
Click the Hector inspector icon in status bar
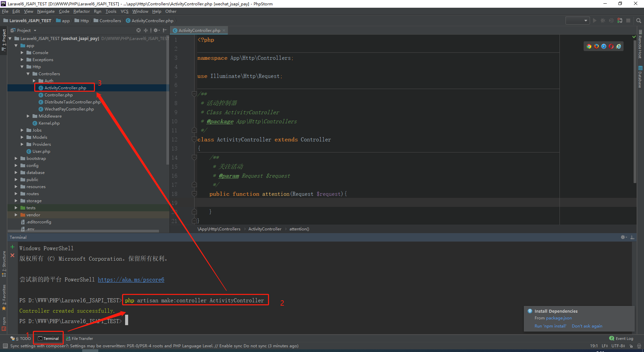639,346
